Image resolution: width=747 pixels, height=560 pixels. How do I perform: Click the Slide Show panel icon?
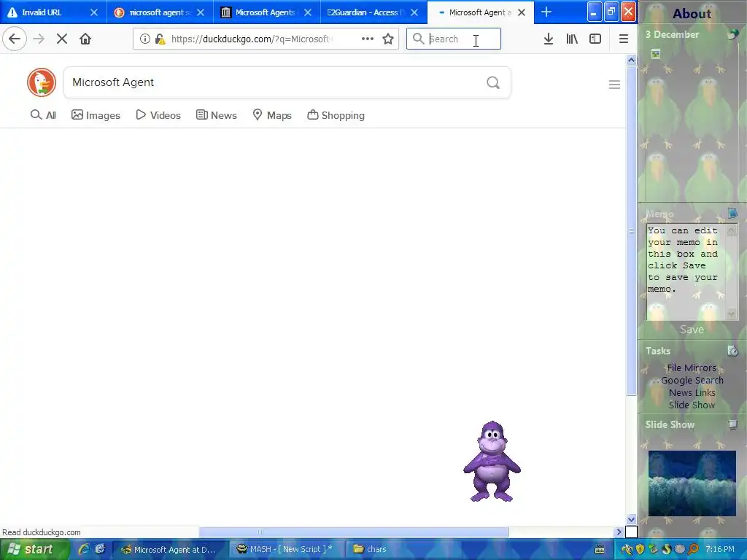(732, 424)
